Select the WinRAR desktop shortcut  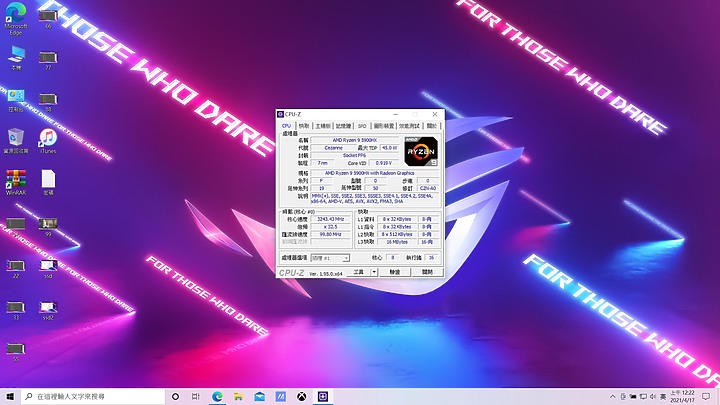pos(16,182)
